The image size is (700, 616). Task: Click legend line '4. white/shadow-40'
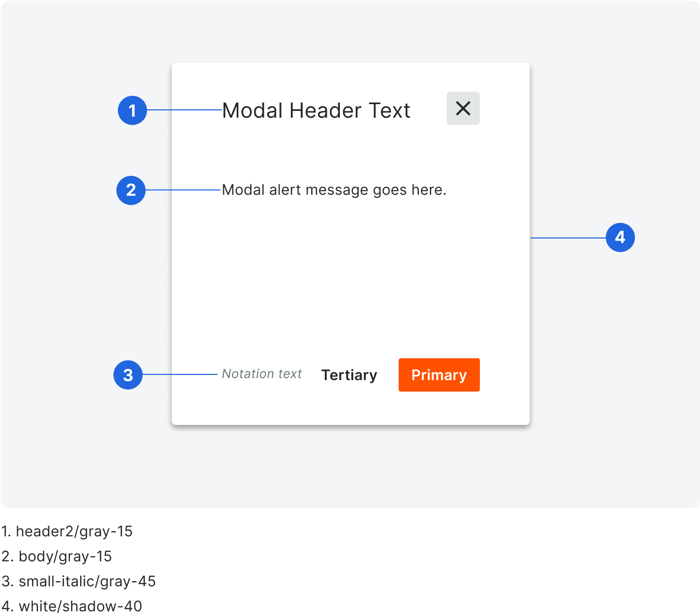[71, 606]
